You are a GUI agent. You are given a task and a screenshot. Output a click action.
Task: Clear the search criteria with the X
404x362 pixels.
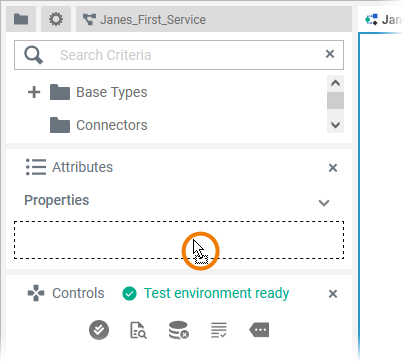click(330, 54)
